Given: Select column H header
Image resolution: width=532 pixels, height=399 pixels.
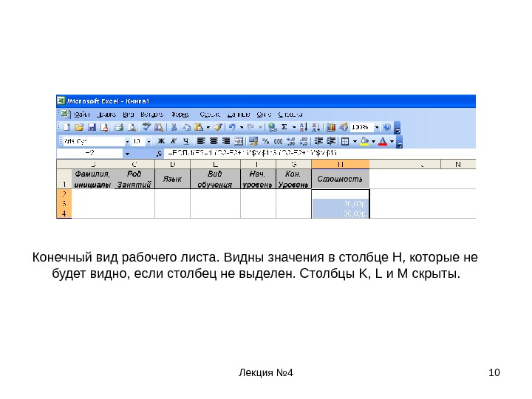Looking at the screenshot, I should (x=341, y=165).
